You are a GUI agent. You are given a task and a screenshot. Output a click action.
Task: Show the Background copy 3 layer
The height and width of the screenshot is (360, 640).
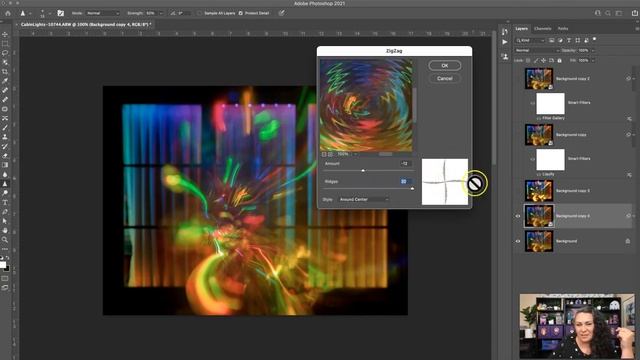click(x=518, y=191)
